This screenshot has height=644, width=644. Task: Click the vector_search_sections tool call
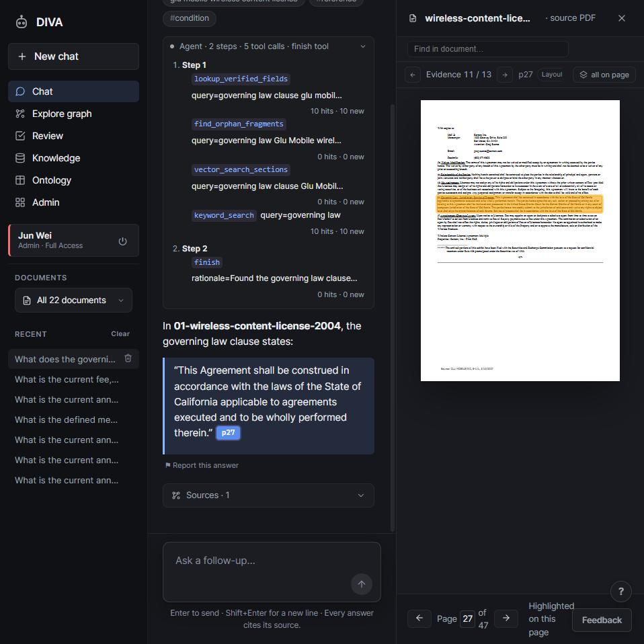click(241, 169)
